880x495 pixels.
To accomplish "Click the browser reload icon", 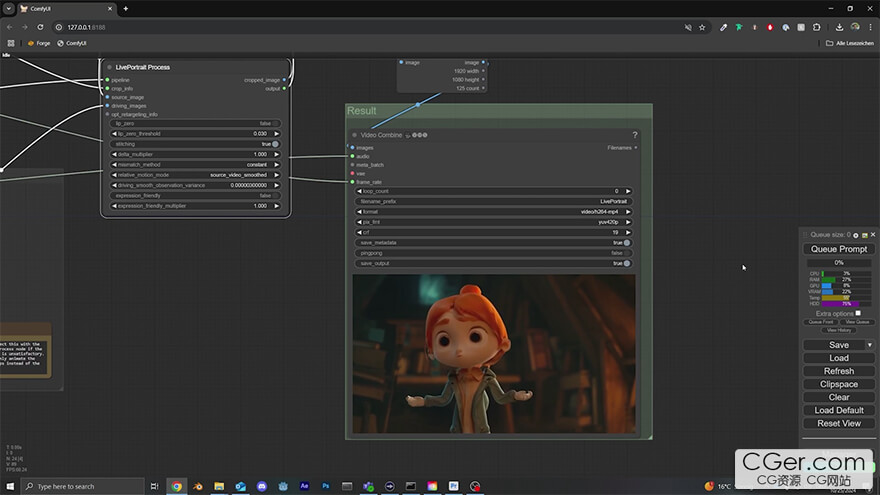I will coord(40,27).
